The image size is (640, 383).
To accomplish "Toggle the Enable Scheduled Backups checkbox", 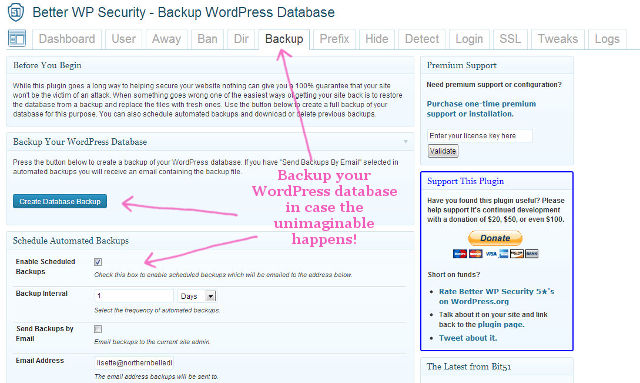I will (98, 262).
